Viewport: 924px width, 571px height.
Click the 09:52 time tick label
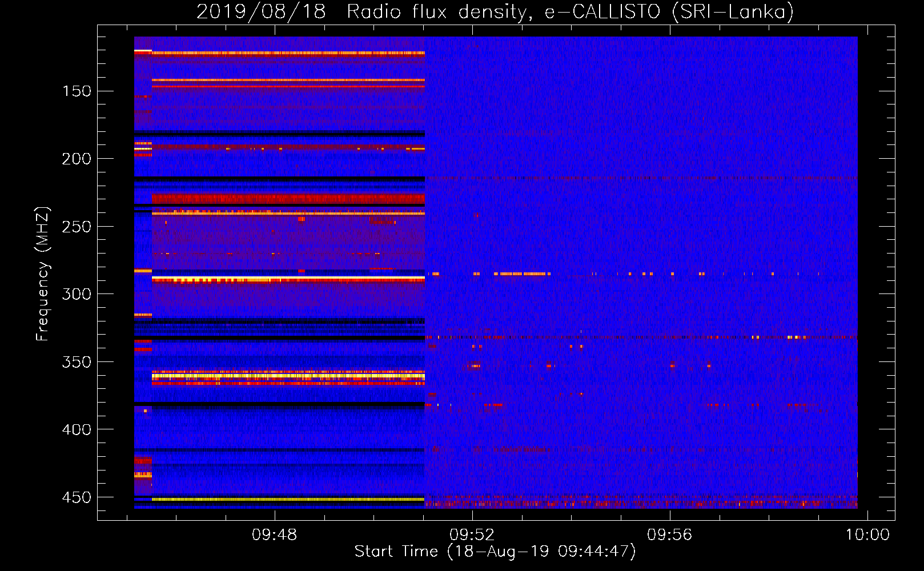click(472, 534)
